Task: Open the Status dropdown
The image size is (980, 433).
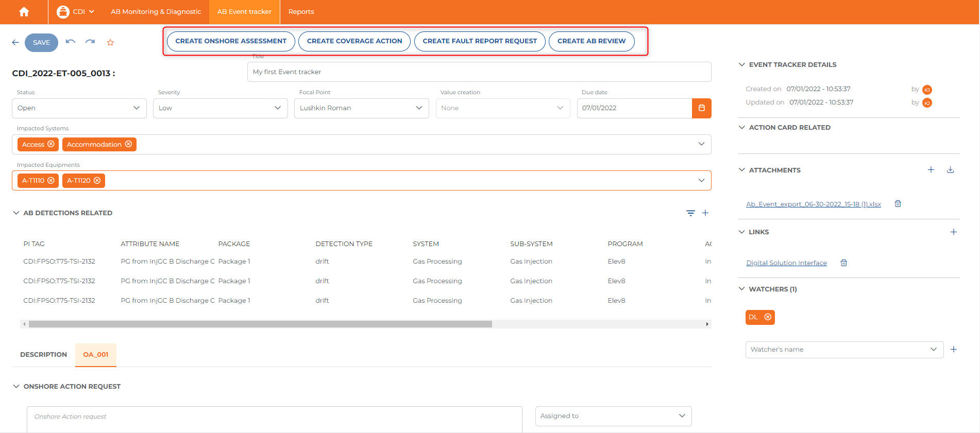Action: [79, 108]
